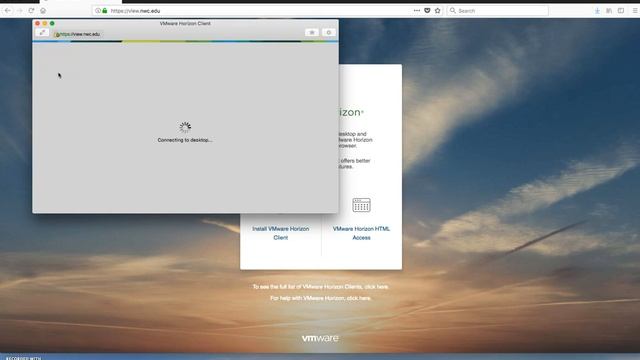Image resolution: width=640 pixels, height=360 pixels.
Task: Save page to Pocket icon
Action: click(x=427, y=11)
